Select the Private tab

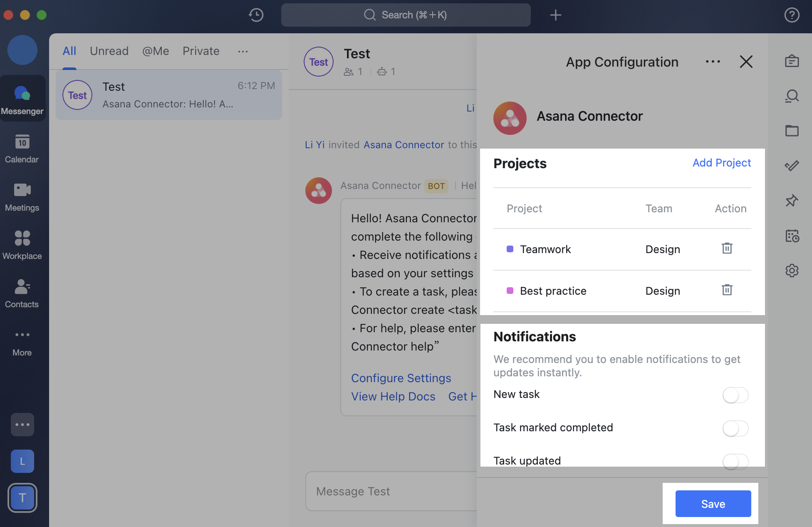(201, 51)
